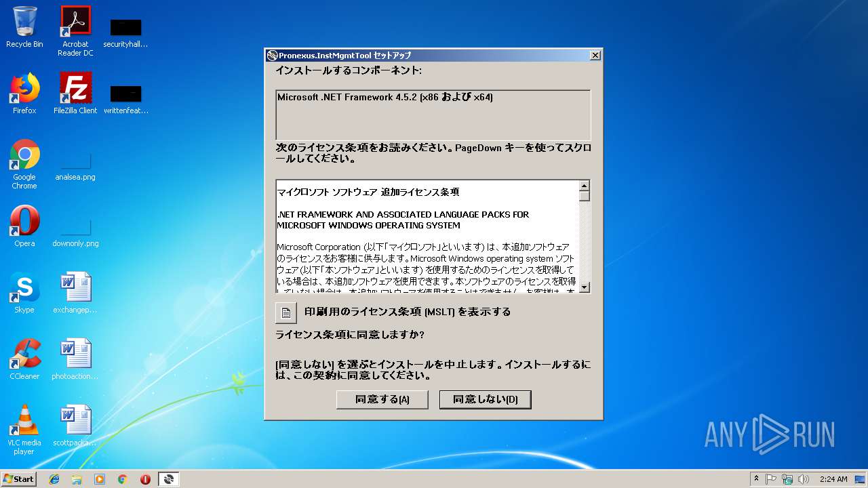Click the network status tray icon
This screenshot has height=488, width=868.
coord(787,479)
